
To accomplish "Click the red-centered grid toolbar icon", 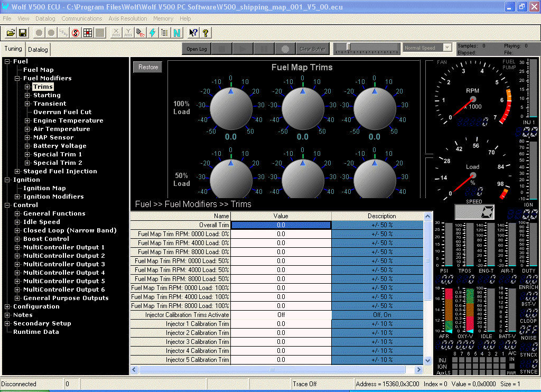I will pyautogui.click(x=87, y=33).
